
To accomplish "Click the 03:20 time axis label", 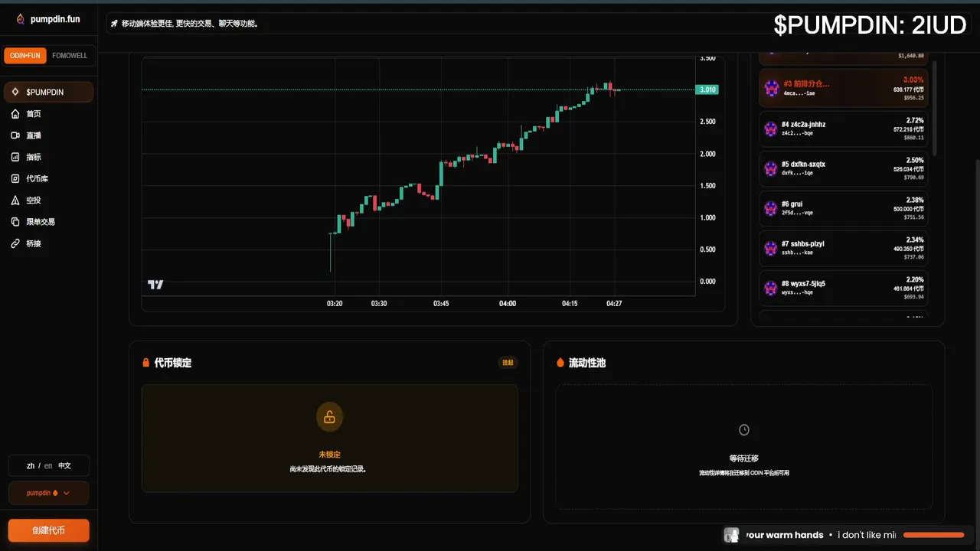I will [x=335, y=304].
